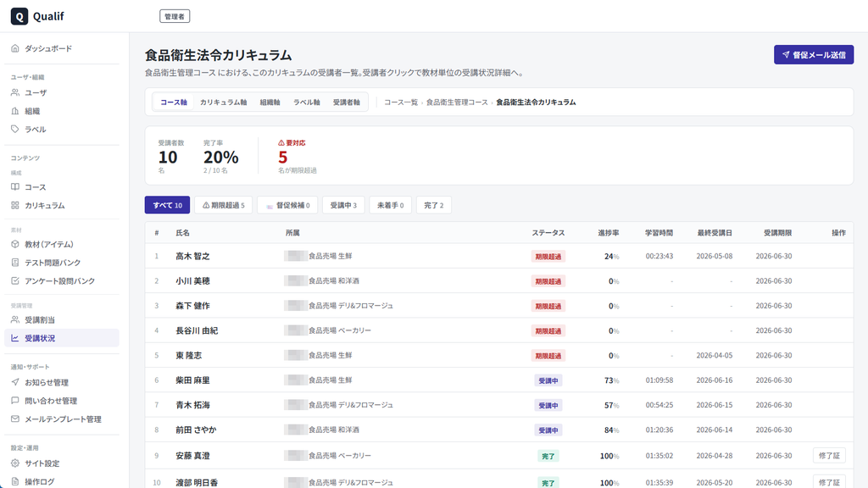Open learner row 青木 拓海
Image resolution: width=868 pixels, height=488 pixels.
[x=498, y=405]
